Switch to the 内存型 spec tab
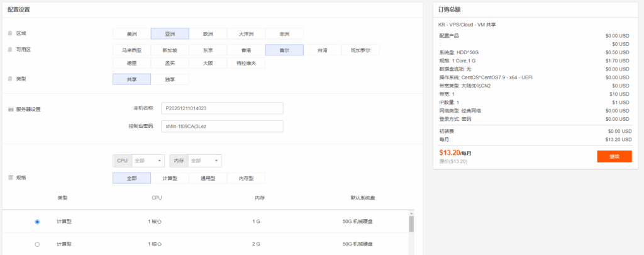The width and height of the screenshot is (644, 255). [x=246, y=178]
